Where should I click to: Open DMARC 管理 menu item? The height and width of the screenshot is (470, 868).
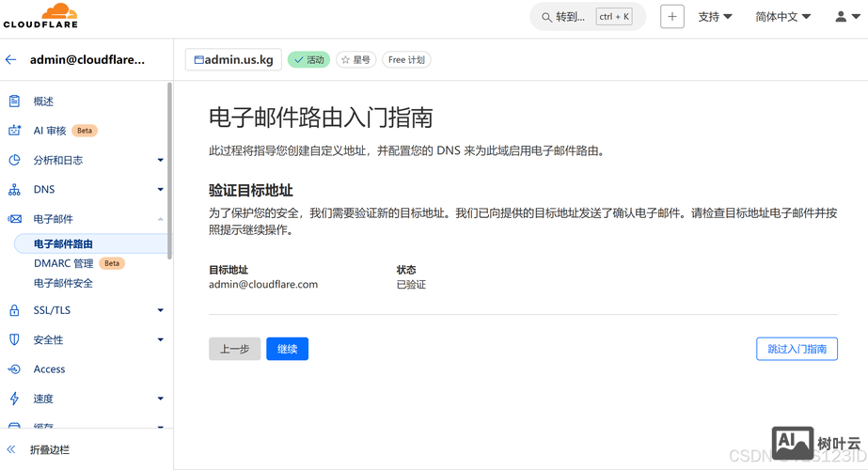click(x=63, y=263)
